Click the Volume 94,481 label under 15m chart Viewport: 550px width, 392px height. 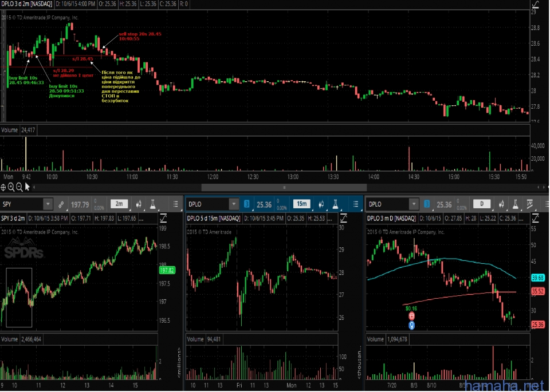tap(203, 339)
